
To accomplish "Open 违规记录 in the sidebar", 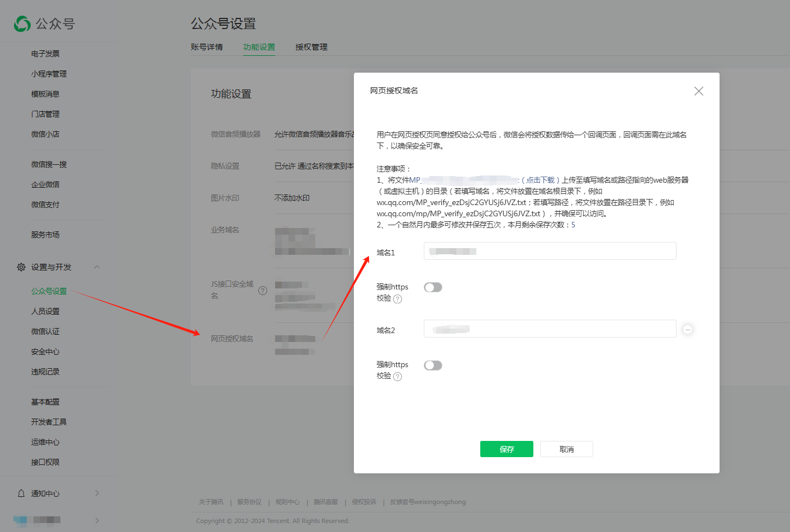I will click(x=45, y=372).
